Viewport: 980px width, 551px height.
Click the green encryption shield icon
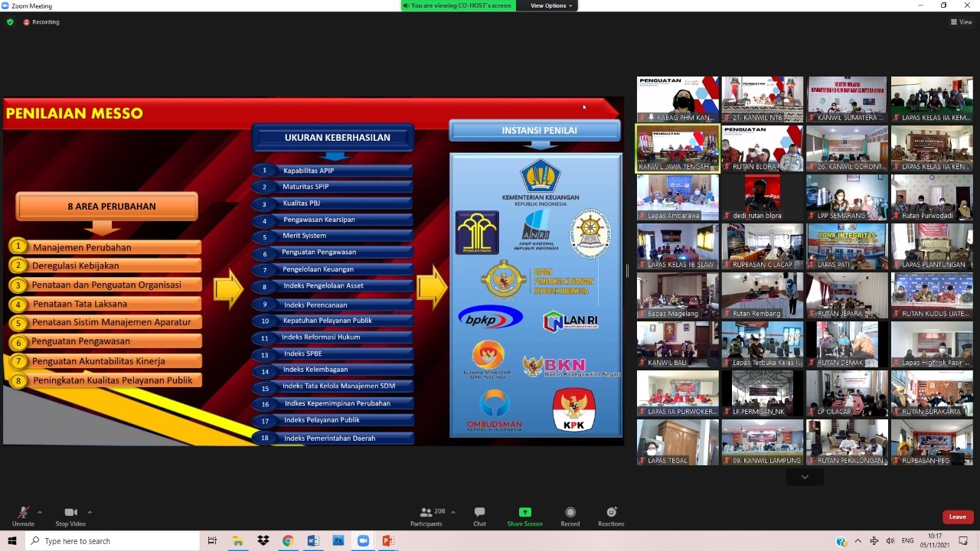(10, 22)
